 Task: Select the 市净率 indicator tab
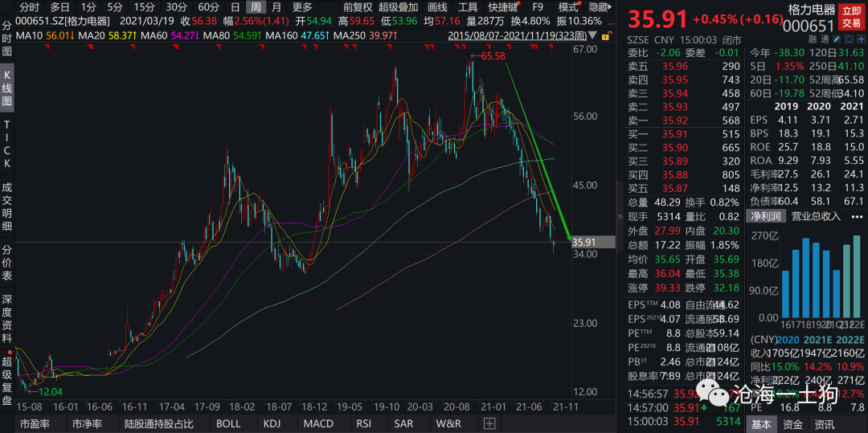point(85,424)
